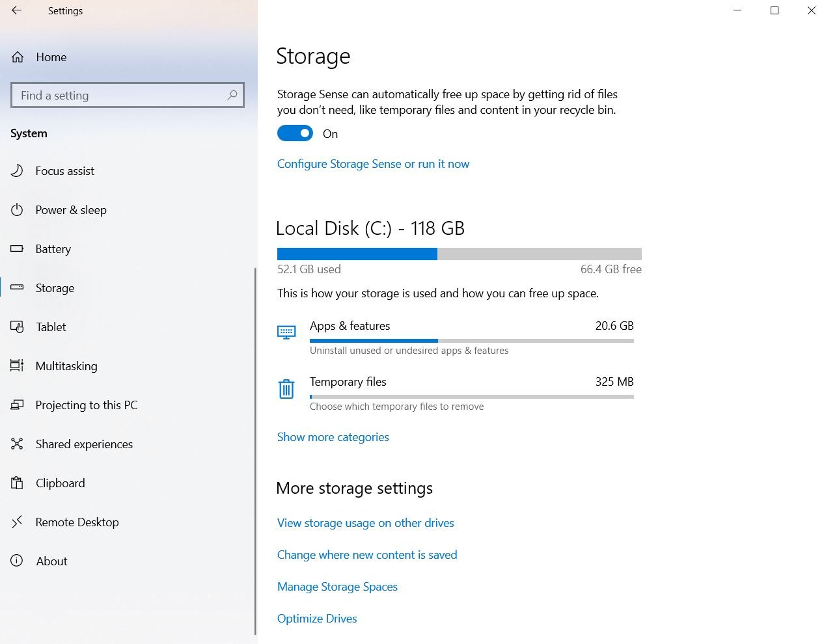Click the Temporary files trash icon
824x644 pixels.
286,389
